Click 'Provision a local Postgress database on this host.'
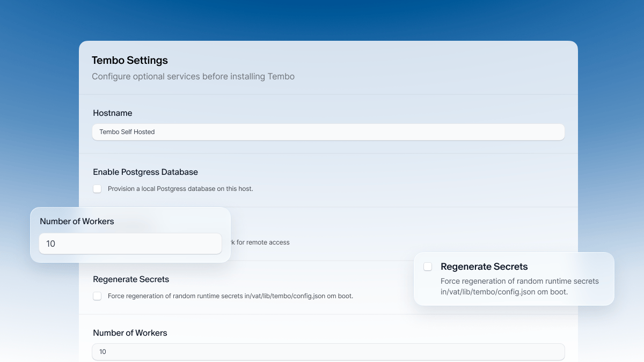Image resolution: width=644 pixels, height=362 pixels. tap(180, 189)
